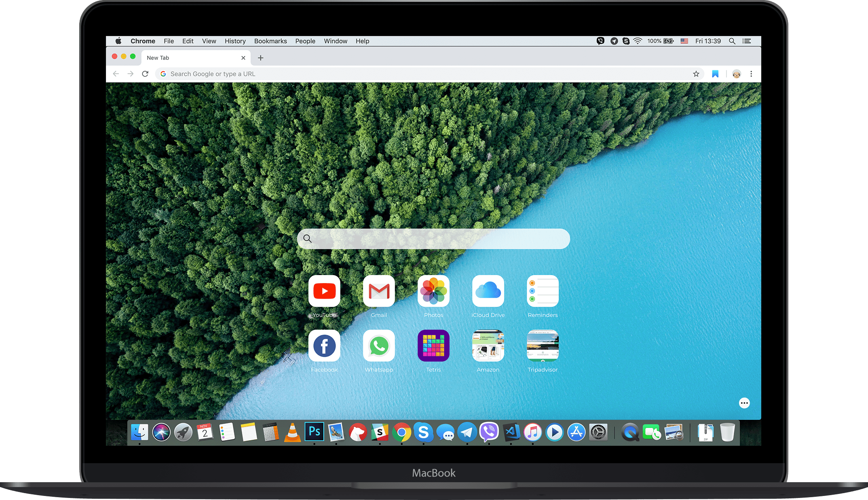
Task: Open the Chrome three-dot menu
Action: 751,74
